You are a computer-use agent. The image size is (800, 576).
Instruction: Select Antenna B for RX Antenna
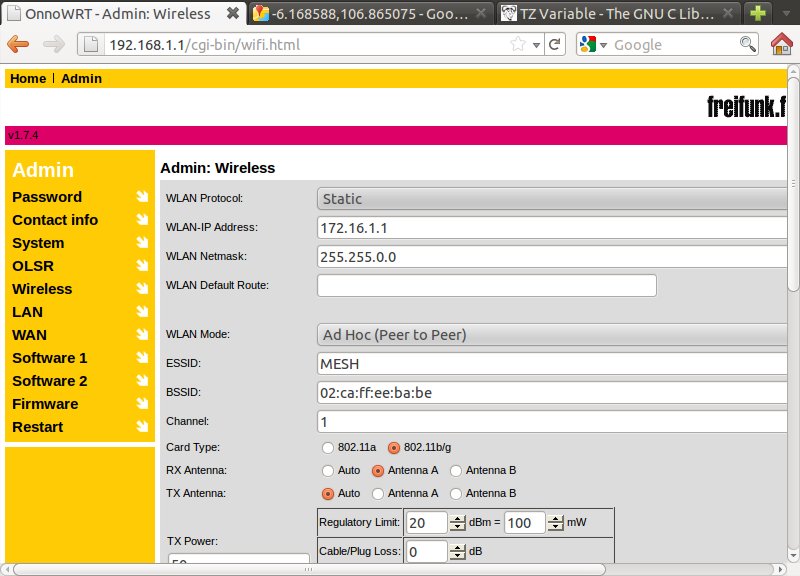pos(456,470)
